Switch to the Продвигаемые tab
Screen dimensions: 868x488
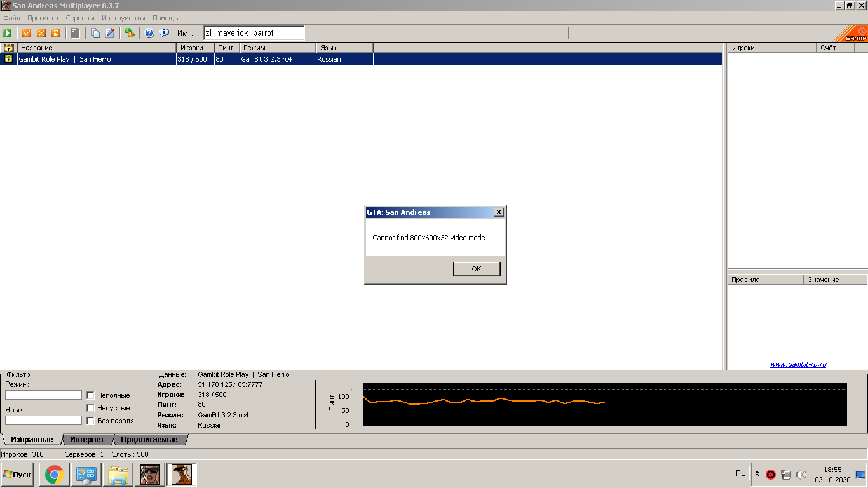click(149, 440)
